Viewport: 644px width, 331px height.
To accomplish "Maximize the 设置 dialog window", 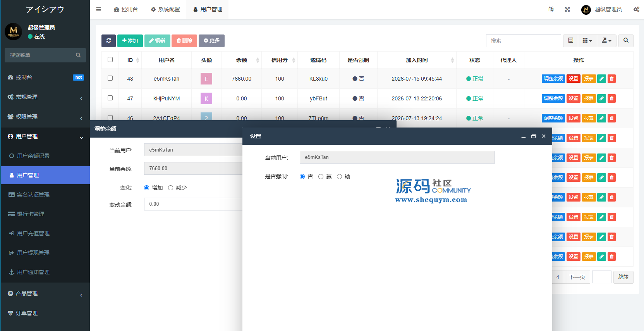I will (534, 136).
